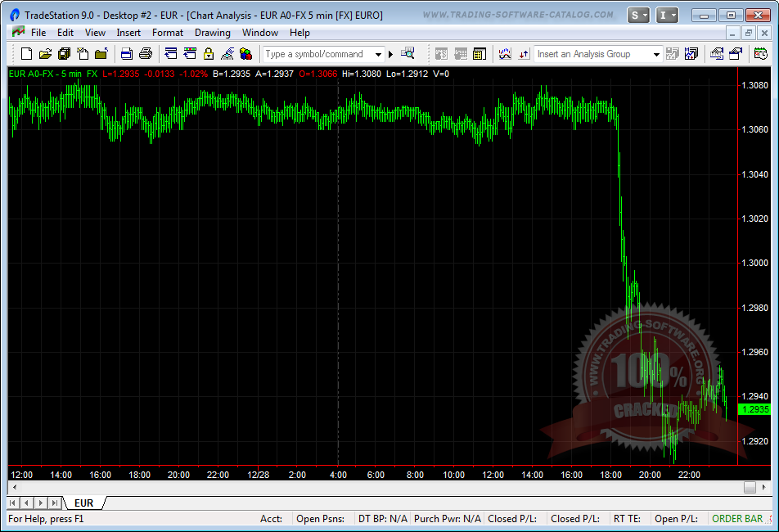Click the Open folder icon in toolbar

tap(45, 54)
